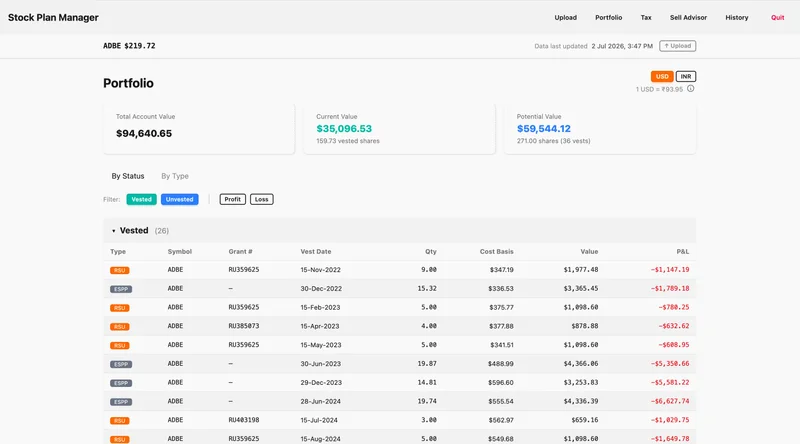Open History page
The width and height of the screenshot is (800, 444).
[737, 17]
